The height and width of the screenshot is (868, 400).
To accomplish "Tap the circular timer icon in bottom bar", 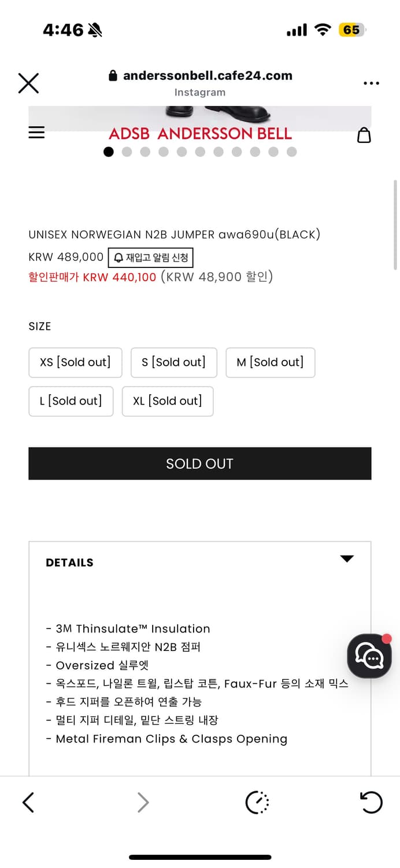I will click(257, 802).
